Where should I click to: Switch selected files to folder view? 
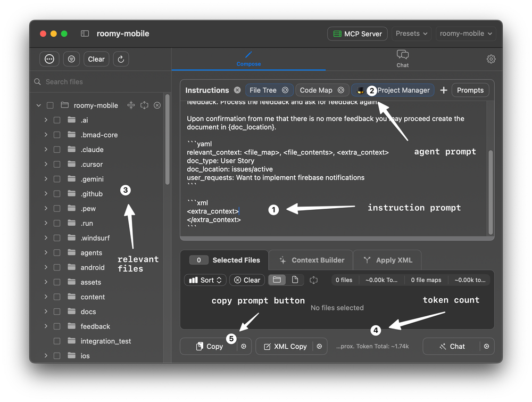pos(277,280)
